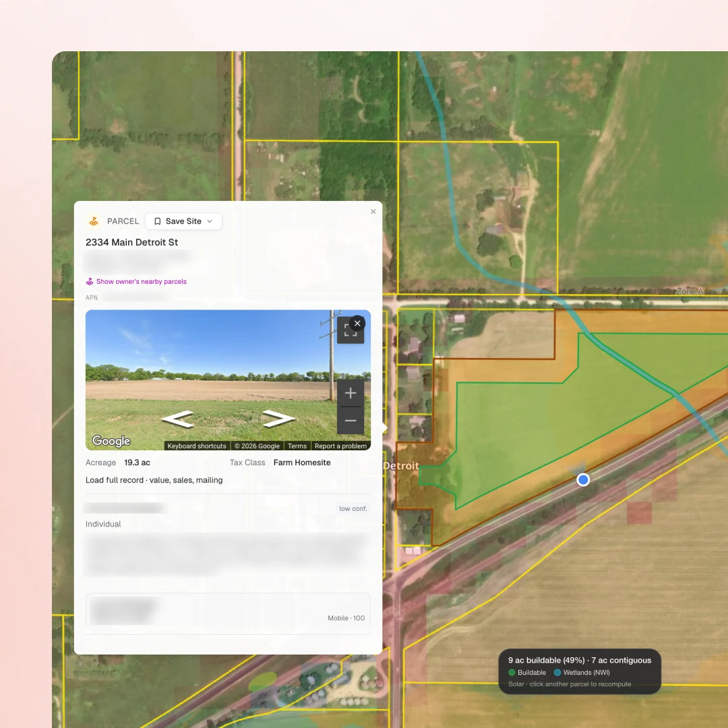This screenshot has width=728, height=728.
Task: Click the 9 ac buildable summary text
Action: [x=580, y=660]
